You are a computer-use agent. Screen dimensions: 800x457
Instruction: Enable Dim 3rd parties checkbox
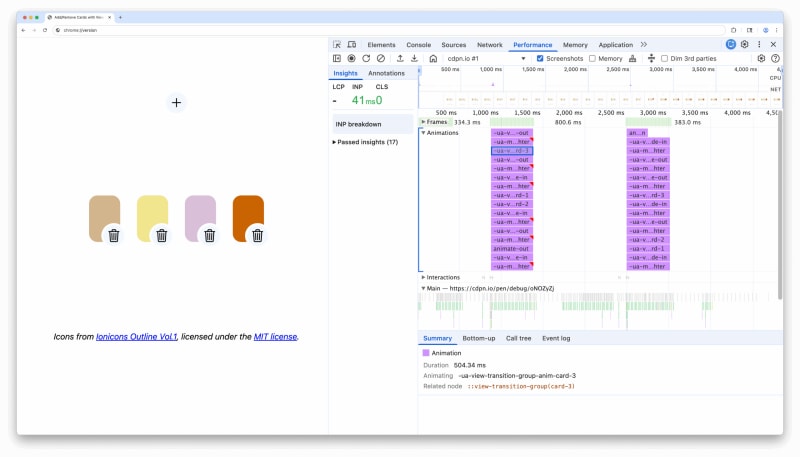click(665, 59)
